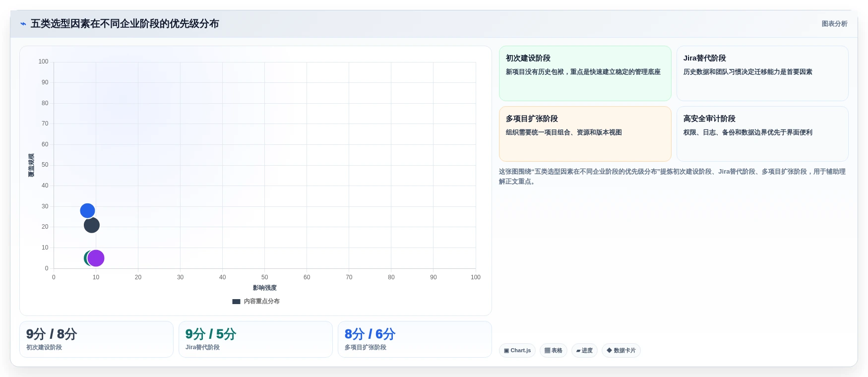Click the chart summary paragraph text
The width and height of the screenshot is (868, 377).
point(672,177)
